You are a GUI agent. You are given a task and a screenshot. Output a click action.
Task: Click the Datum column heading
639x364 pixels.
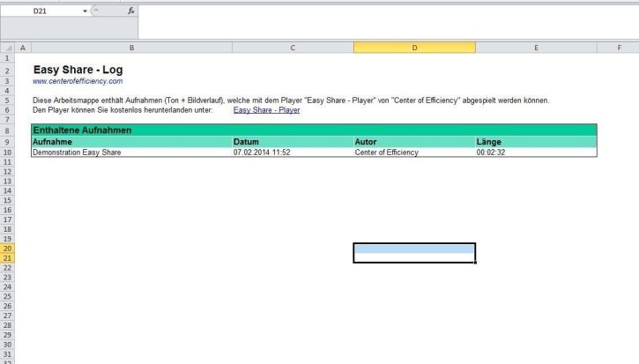(246, 142)
